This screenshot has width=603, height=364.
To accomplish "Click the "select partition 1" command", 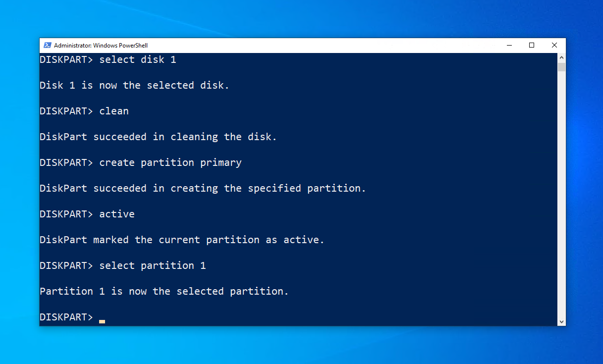I will pos(153,266).
